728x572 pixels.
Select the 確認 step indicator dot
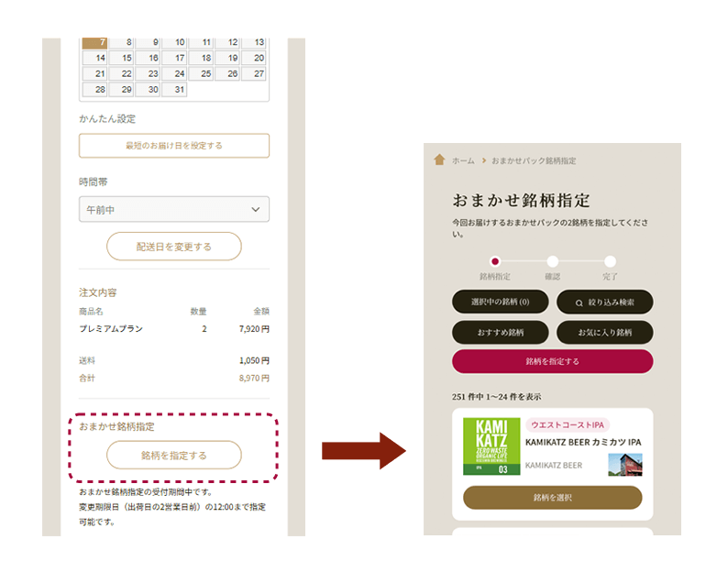point(552,261)
